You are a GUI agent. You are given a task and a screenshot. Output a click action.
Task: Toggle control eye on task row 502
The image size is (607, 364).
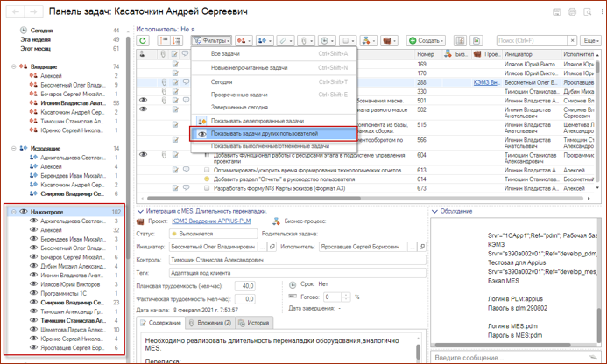(143, 109)
